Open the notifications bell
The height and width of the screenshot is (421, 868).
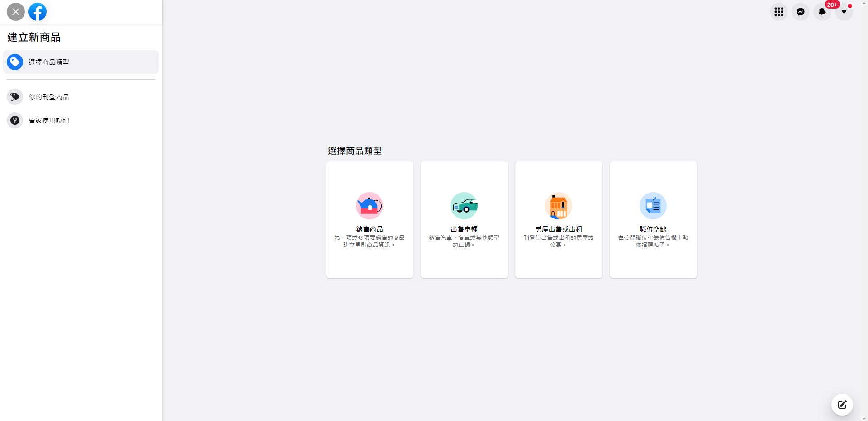click(822, 12)
